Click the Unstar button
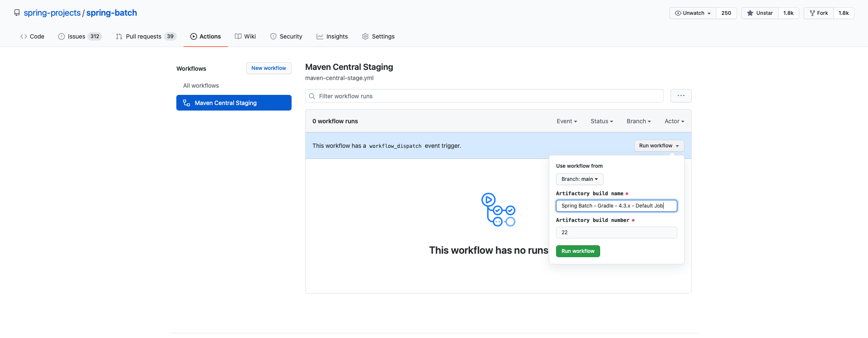Screen dimensions: 868x338 760,13
